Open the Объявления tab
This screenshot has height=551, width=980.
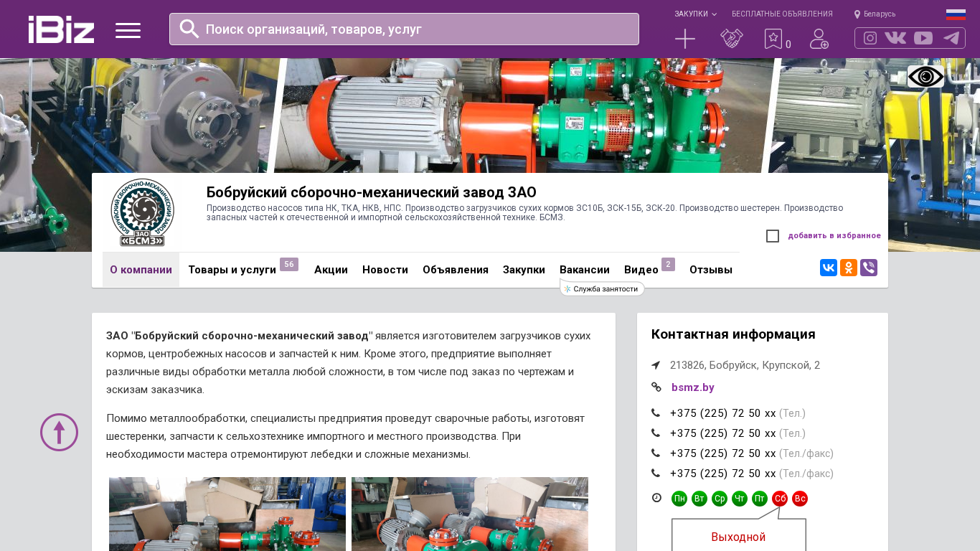[x=456, y=270]
